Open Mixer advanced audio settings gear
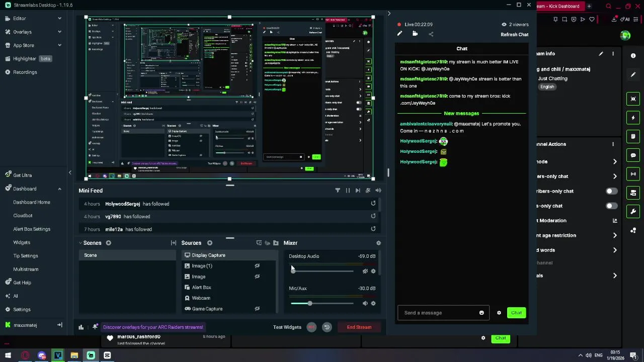This screenshot has height=362, width=644. tap(378, 243)
